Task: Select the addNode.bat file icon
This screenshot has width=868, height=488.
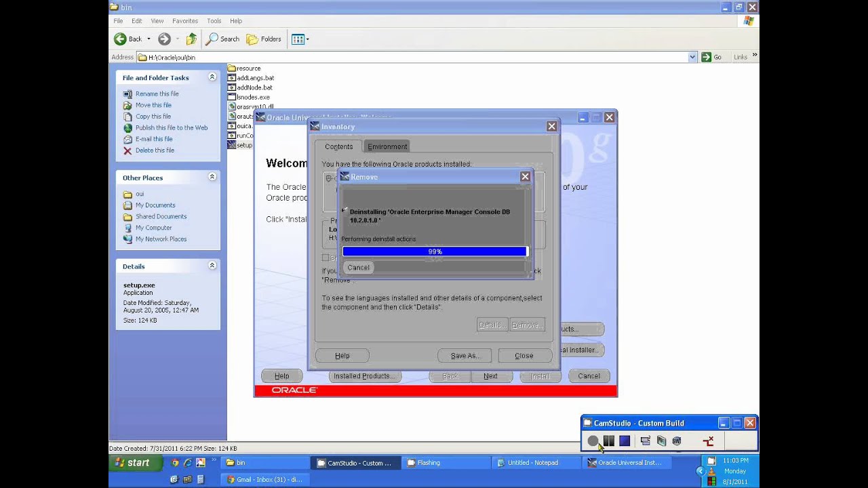Action: coord(231,87)
